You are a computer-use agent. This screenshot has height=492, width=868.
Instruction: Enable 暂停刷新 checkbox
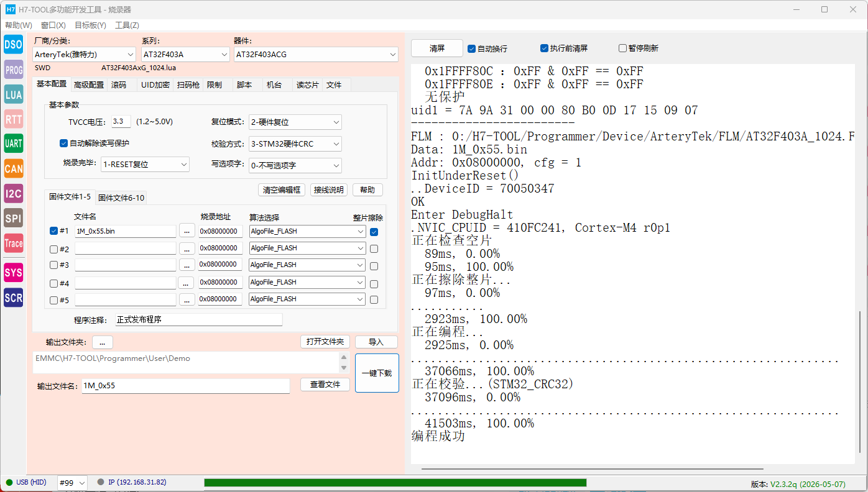point(622,48)
